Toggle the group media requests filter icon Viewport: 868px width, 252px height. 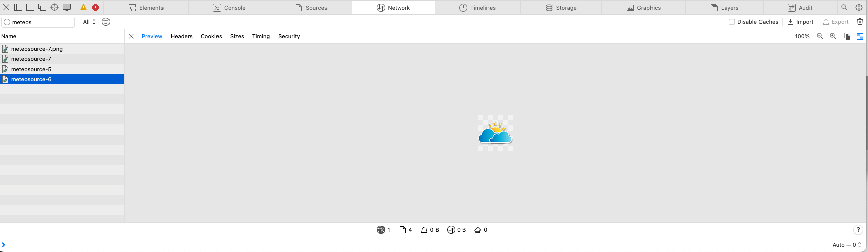pos(106,22)
